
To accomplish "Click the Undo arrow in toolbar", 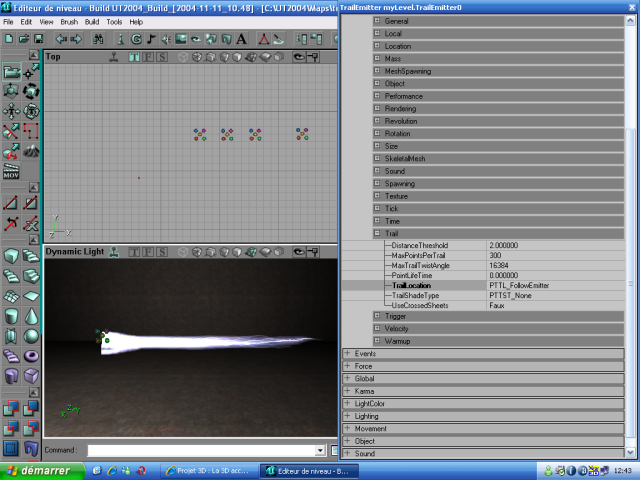I will click(x=60, y=39).
